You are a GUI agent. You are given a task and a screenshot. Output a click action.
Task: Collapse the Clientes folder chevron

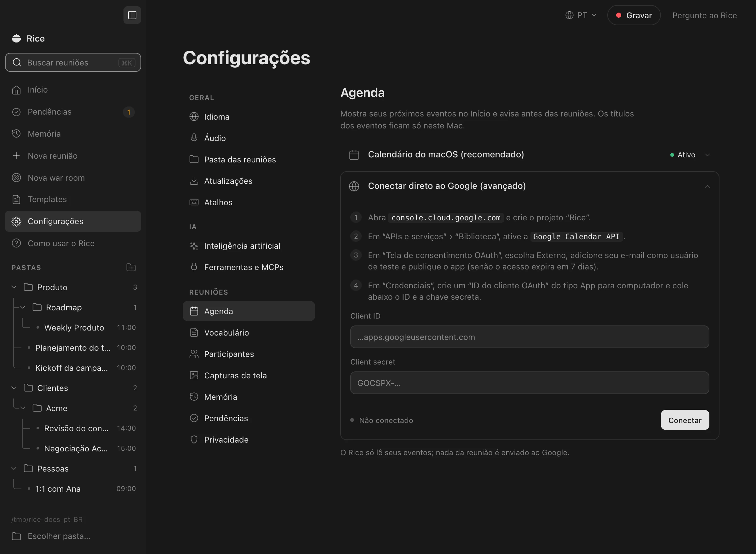pyautogui.click(x=14, y=388)
